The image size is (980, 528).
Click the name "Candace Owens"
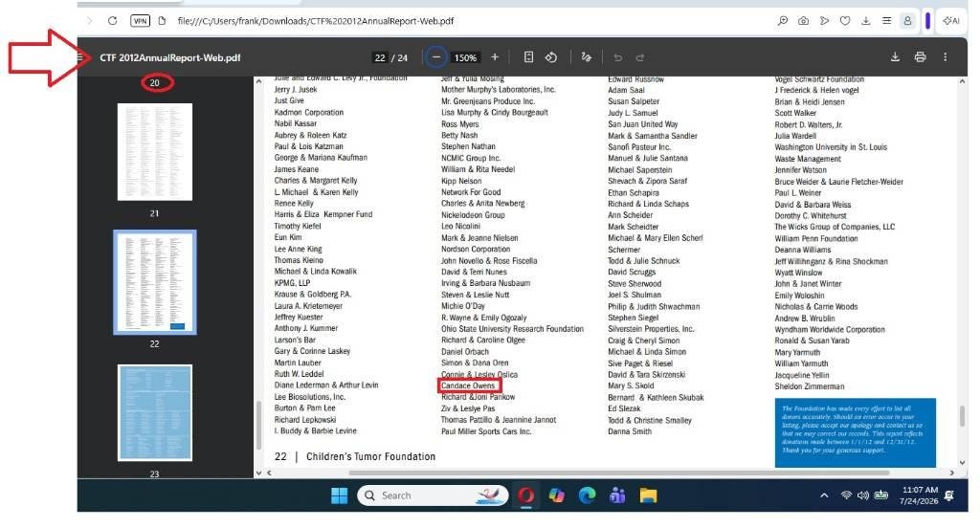467,385
